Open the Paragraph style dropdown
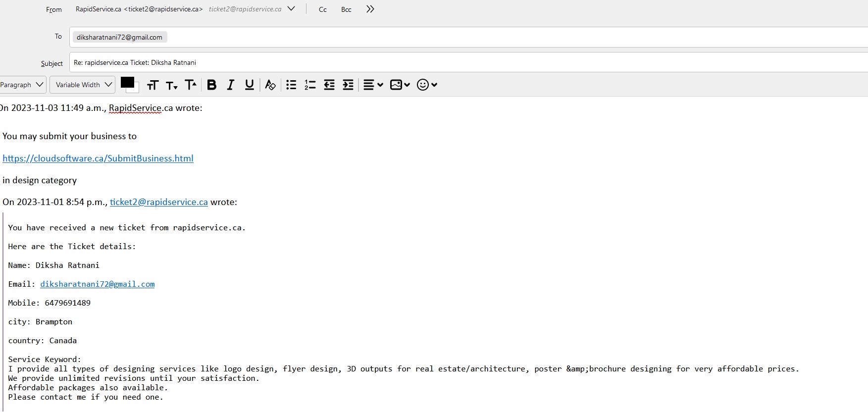 pyautogui.click(x=22, y=85)
